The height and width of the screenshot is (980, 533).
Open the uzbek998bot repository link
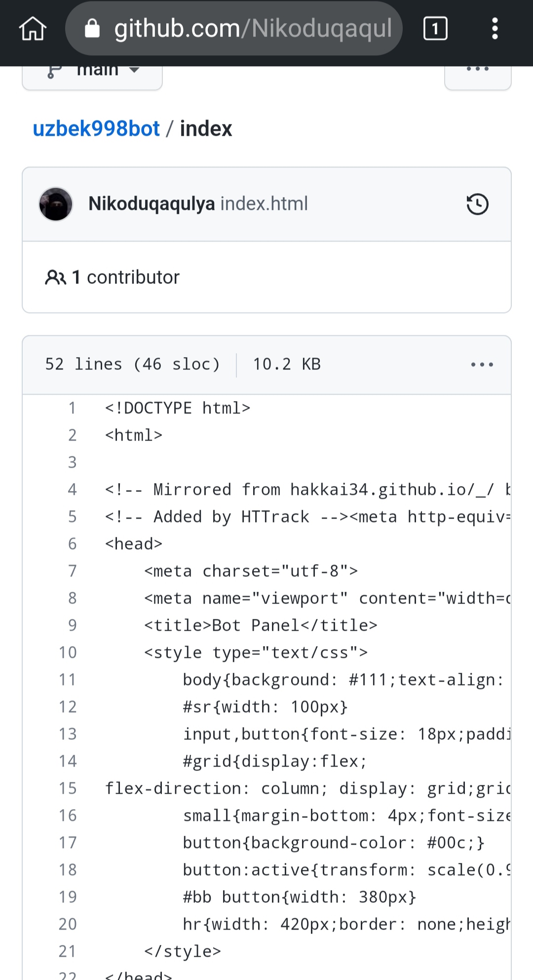[x=96, y=128]
